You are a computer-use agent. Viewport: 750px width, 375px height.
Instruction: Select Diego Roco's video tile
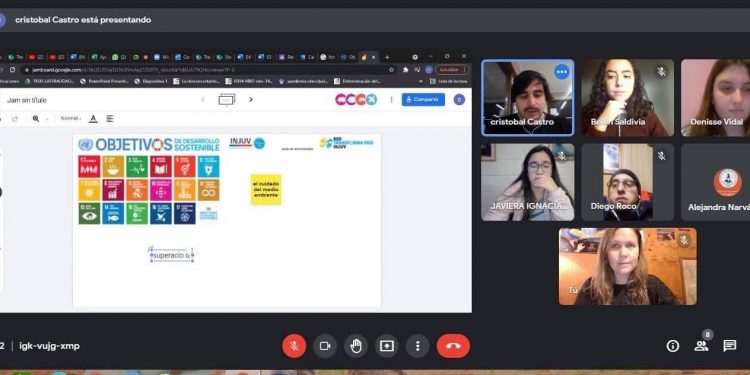click(628, 182)
